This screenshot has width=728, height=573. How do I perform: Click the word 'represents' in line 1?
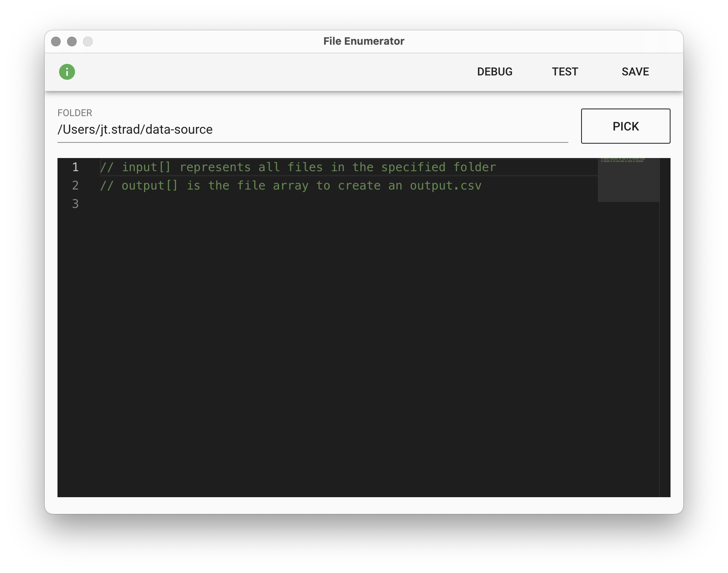coord(215,167)
